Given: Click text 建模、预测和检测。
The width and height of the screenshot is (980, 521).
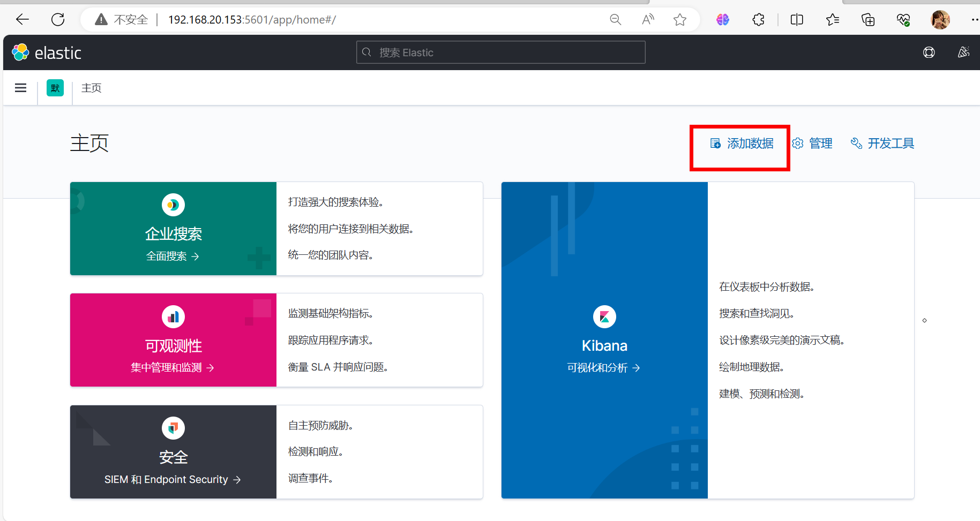Looking at the screenshot, I should (762, 394).
